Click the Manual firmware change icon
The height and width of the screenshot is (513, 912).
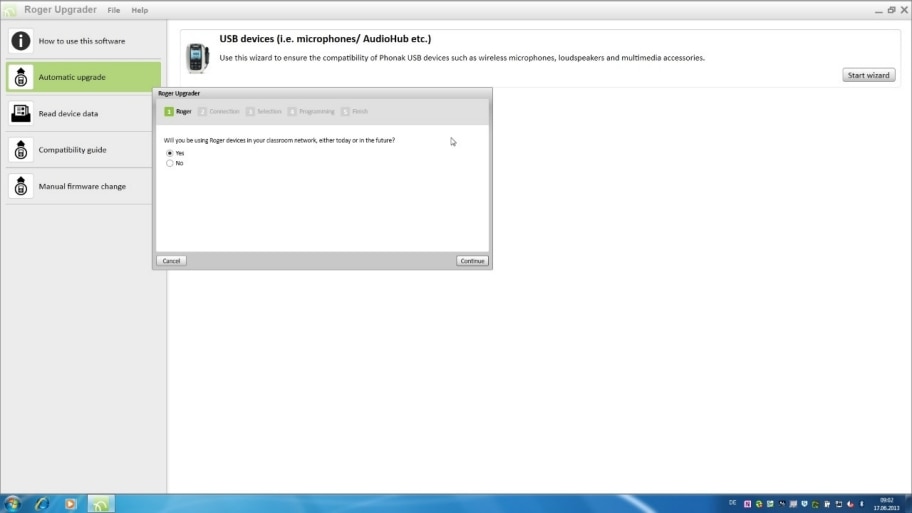(21, 186)
